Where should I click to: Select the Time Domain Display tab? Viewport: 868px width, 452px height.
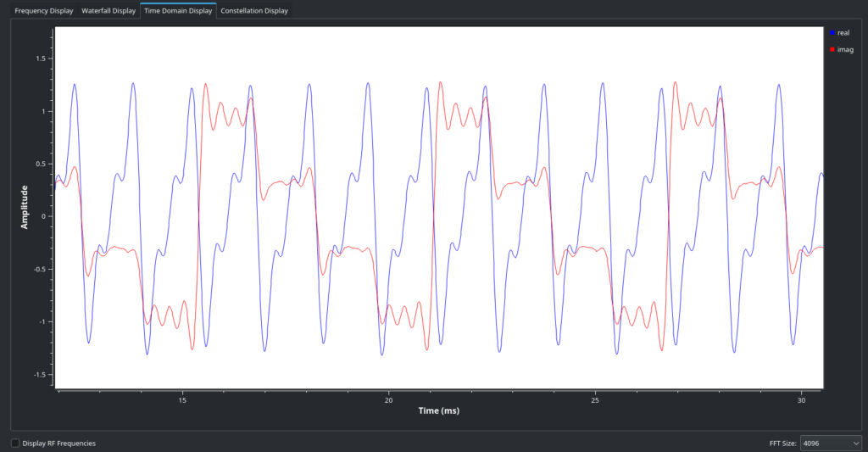(178, 11)
